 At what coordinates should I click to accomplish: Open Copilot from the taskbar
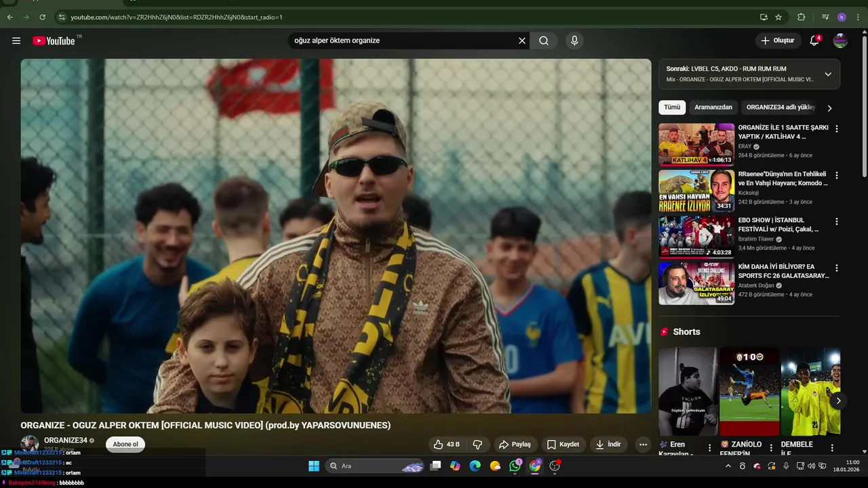455,466
